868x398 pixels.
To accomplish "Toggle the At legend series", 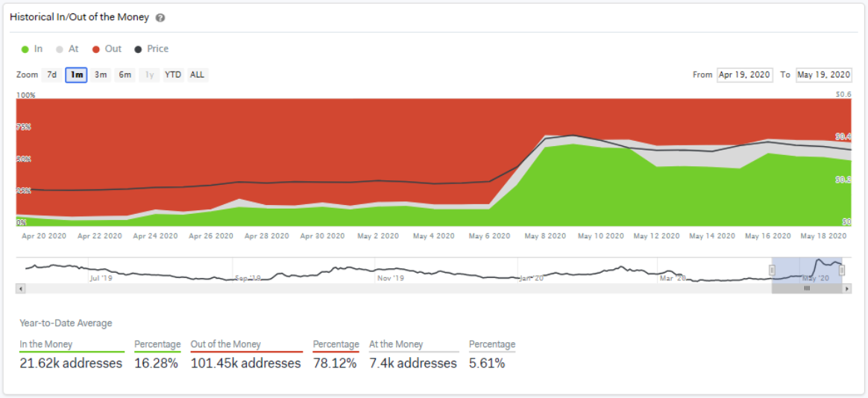I will point(67,49).
